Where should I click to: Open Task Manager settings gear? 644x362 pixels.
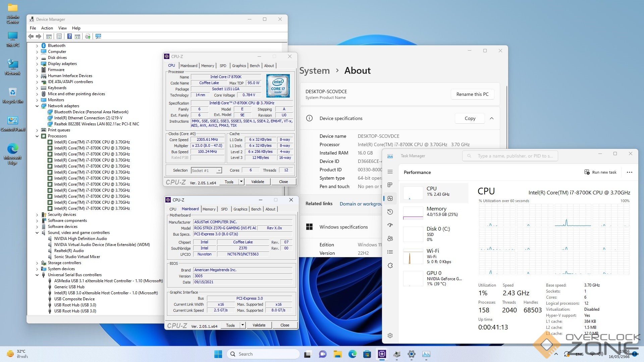[390, 336]
